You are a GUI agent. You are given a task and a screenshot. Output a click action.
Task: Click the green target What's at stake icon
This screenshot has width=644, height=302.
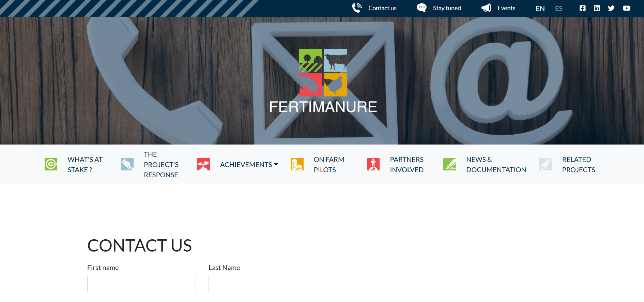51,164
